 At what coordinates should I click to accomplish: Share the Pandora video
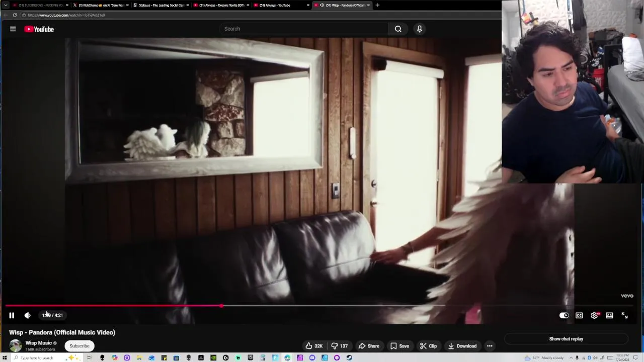pyautogui.click(x=369, y=346)
